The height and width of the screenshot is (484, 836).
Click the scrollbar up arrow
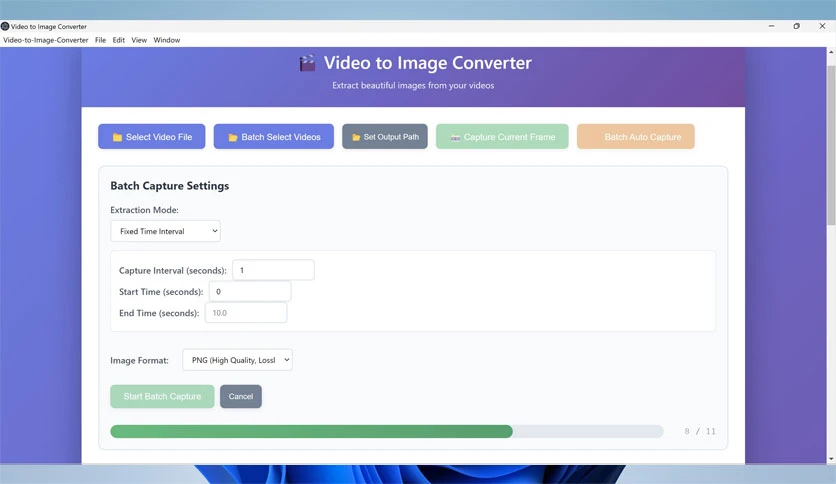point(831,52)
